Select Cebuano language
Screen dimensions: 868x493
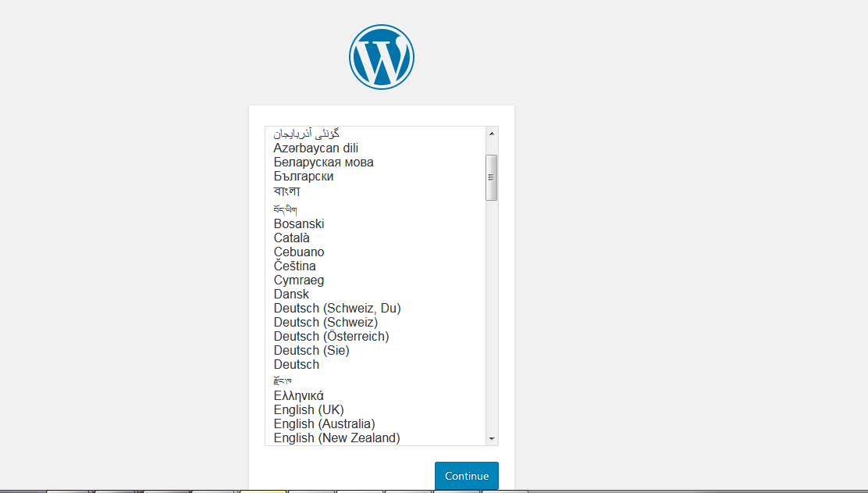[299, 252]
